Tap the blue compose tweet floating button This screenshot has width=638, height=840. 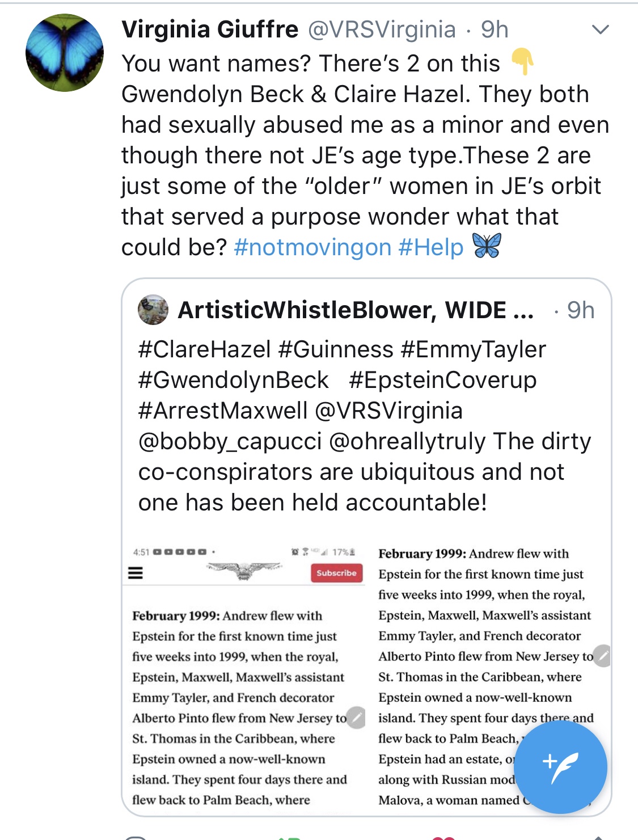[560, 767]
